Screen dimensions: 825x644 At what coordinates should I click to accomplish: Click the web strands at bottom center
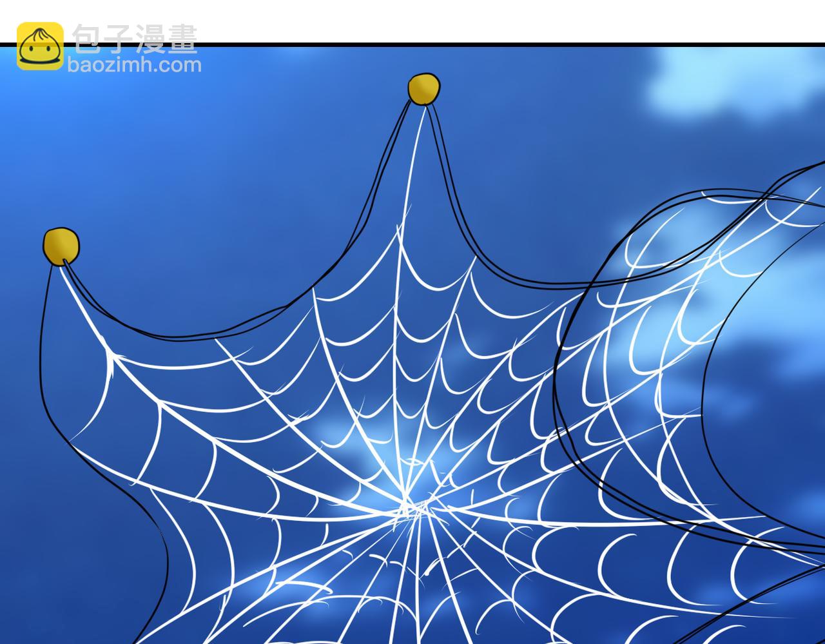412,600
